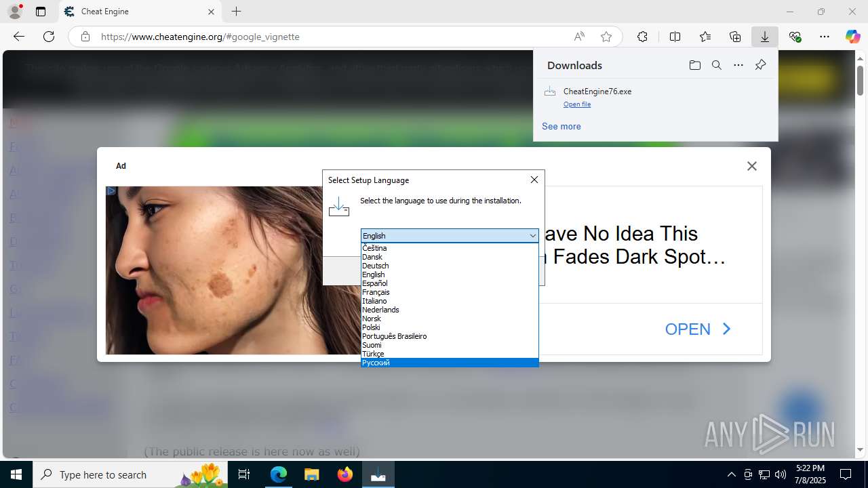868x488 pixels.
Task: Close the Cheat Engine tab
Action: pyautogui.click(x=211, y=12)
